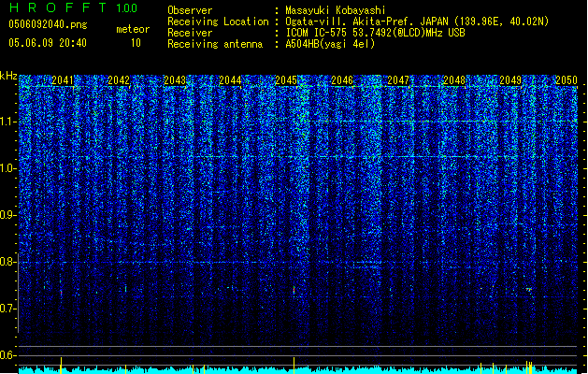588x374 pixels.
Task: Click the 0.9 frequency axis label
Action: (x=8, y=215)
